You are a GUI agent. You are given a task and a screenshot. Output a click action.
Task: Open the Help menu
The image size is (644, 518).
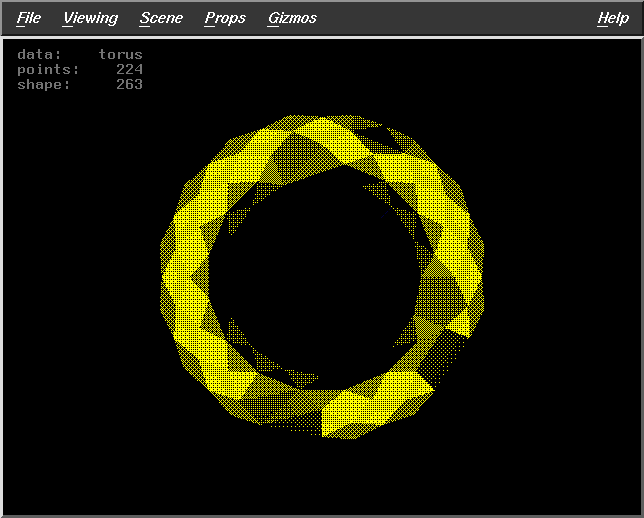613,18
